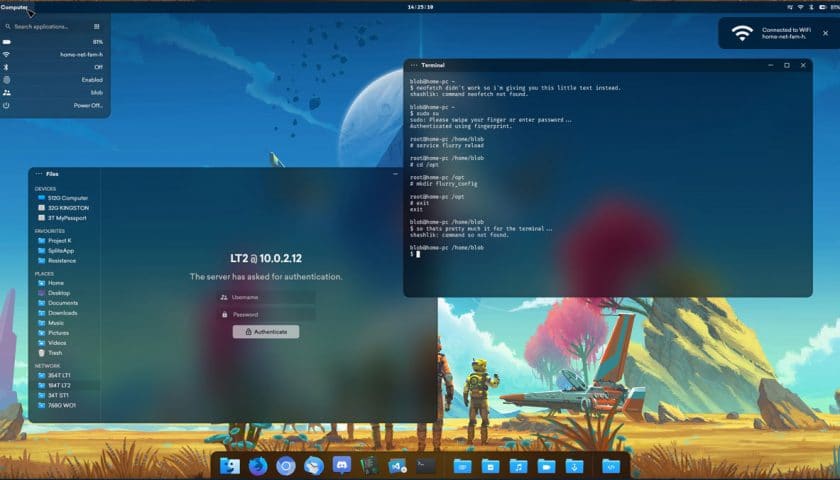Click the volume indicator in top-right tray
Image resolution: width=840 pixels, height=480 pixels.
(790, 8)
